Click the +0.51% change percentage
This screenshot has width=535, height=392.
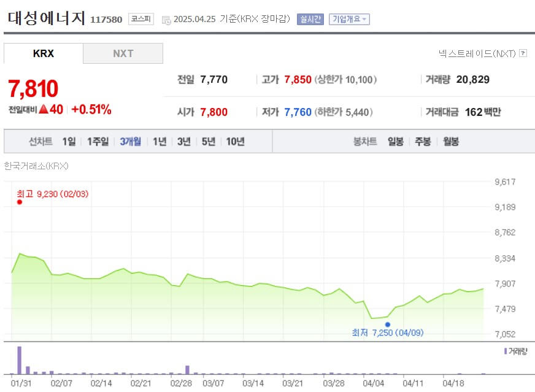[91, 110]
